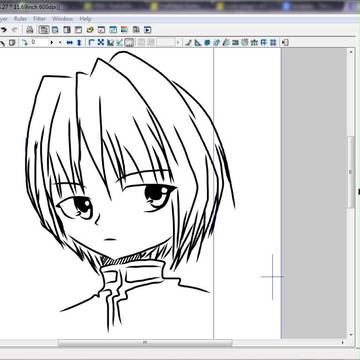This screenshot has height=360, width=360.
Task: Click the window icon right of the yellow icon
Action: click(101, 30)
